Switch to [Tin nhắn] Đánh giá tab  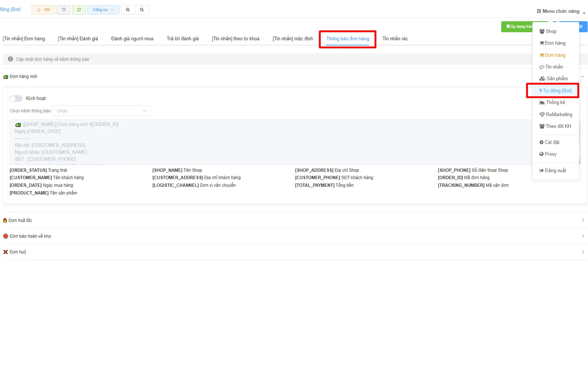point(78,39)
